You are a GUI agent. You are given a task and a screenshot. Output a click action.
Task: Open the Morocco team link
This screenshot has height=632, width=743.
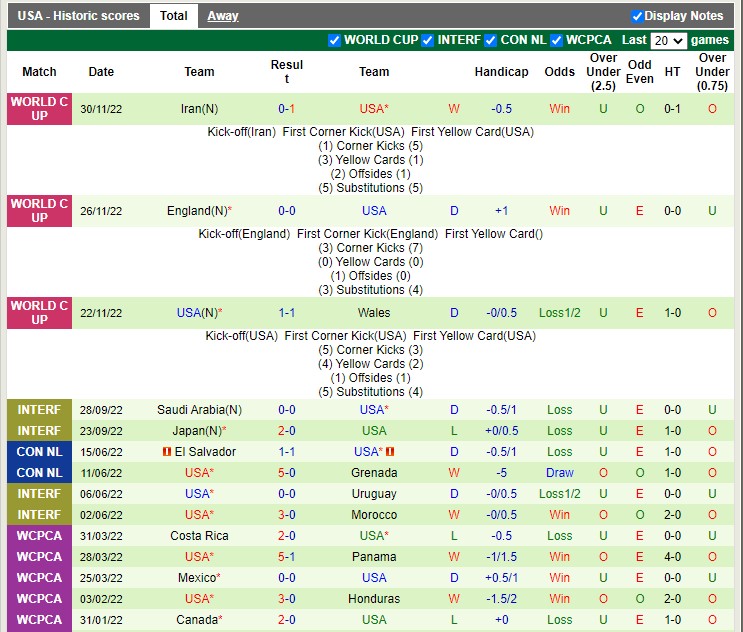click(374, 515)
